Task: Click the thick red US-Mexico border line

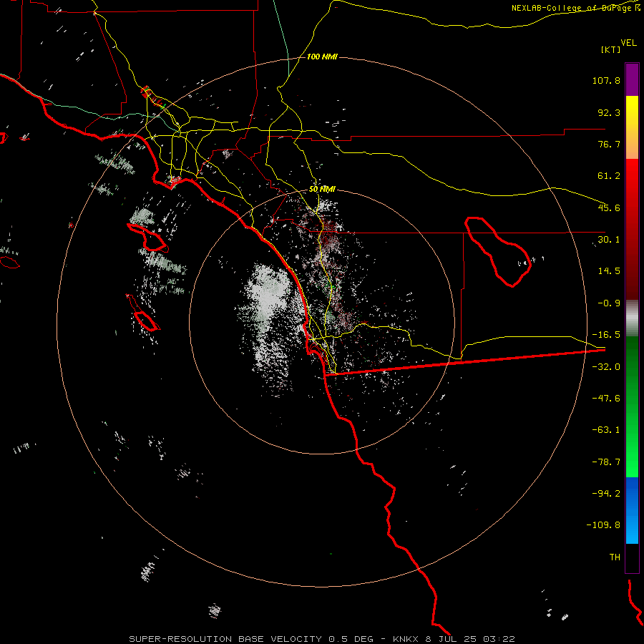Action: pos(464,362)
